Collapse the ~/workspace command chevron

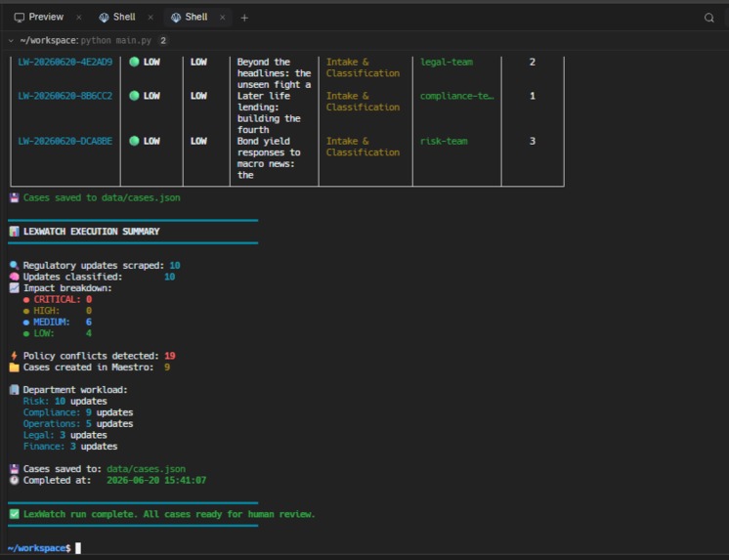[x=11, y=41]
